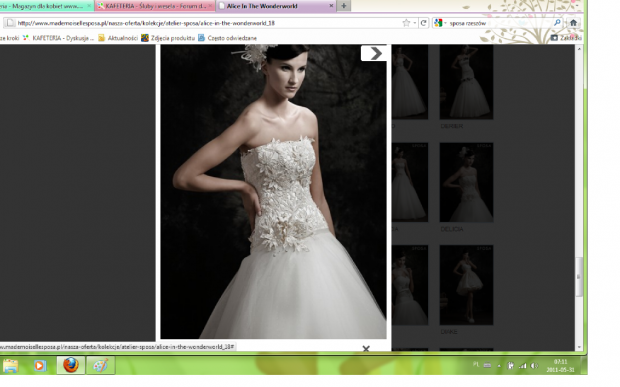Select the DELICIA dress thumbnail

[466, 182]
